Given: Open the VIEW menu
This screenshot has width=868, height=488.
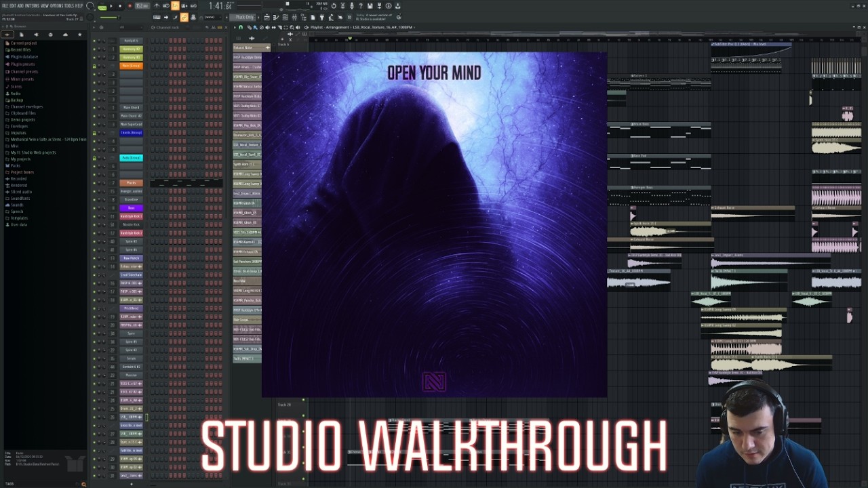Looking at the screenshot, I should 45,5.
